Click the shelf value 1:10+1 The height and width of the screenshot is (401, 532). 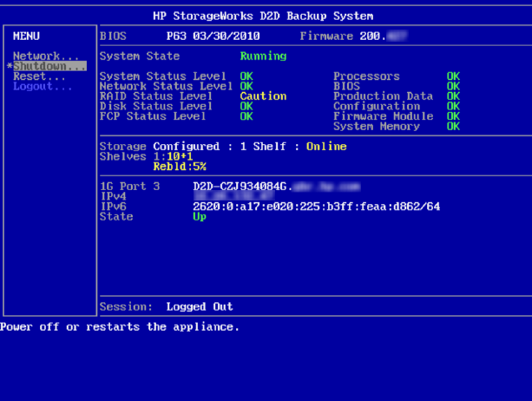pos(173,156)
